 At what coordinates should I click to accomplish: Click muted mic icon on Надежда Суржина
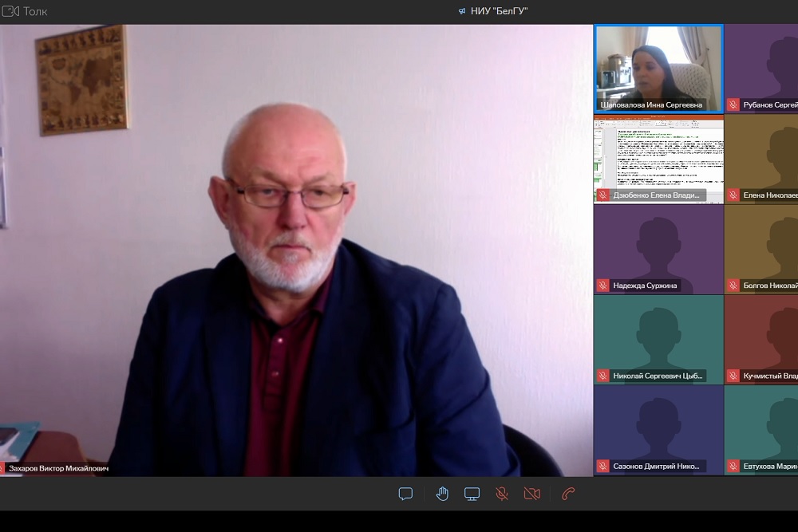(603, 286)
